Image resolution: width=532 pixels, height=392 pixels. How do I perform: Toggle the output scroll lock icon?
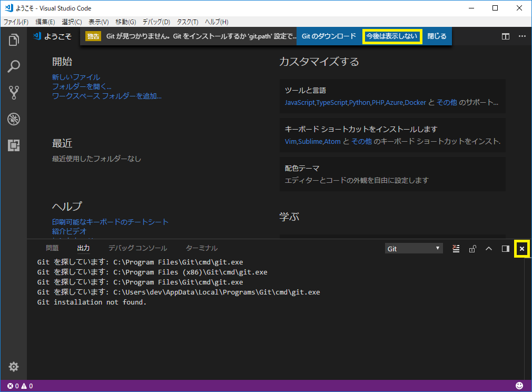[x=472, y=249]
